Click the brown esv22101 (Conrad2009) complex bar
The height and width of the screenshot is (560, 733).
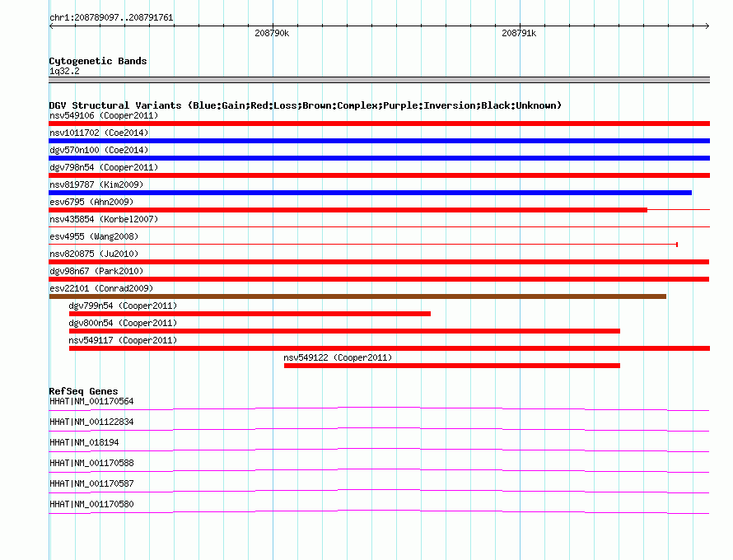point(357,296)
